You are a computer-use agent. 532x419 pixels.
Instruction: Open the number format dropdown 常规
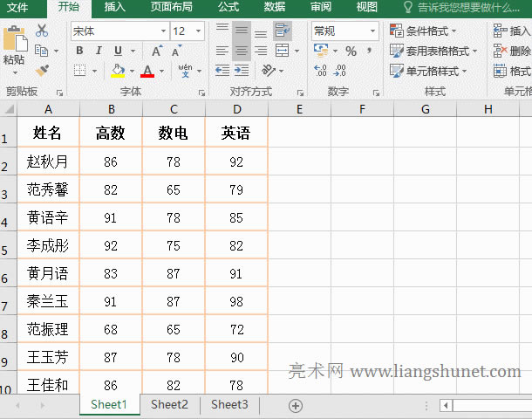[372, 31]
